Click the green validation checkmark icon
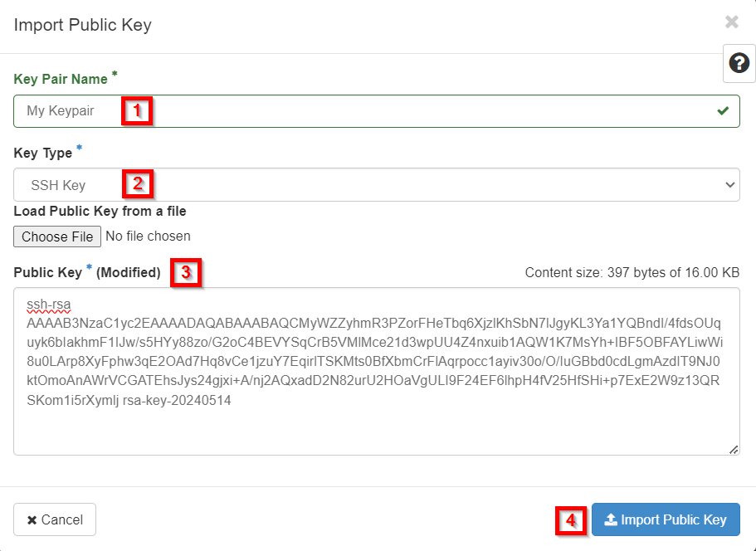 pyautogui.click(x=723, y=111)
